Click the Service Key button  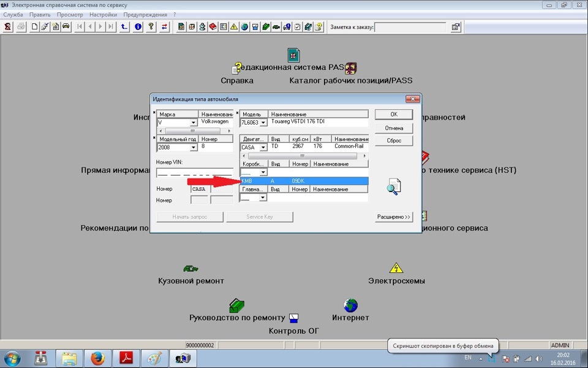(x=260, y=217)
